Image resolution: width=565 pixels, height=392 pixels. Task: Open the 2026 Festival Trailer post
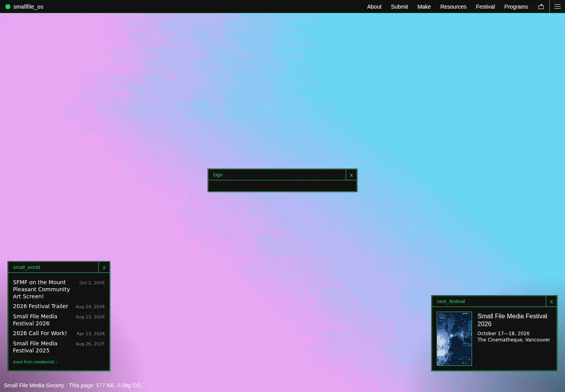point(40,306)
